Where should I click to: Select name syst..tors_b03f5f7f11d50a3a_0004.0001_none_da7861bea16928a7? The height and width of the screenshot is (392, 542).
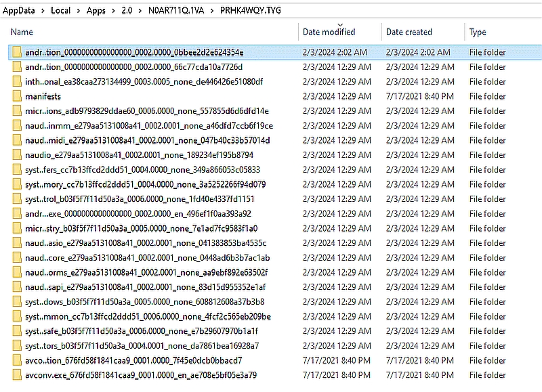pyautogui.click(x=142, y=346)
